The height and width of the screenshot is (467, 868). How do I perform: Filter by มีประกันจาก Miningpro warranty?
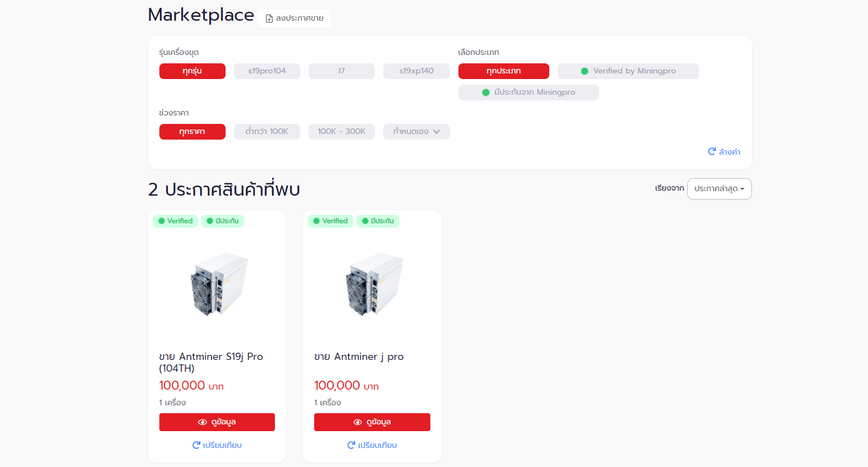pyautogui.click(x=529, y=93)
